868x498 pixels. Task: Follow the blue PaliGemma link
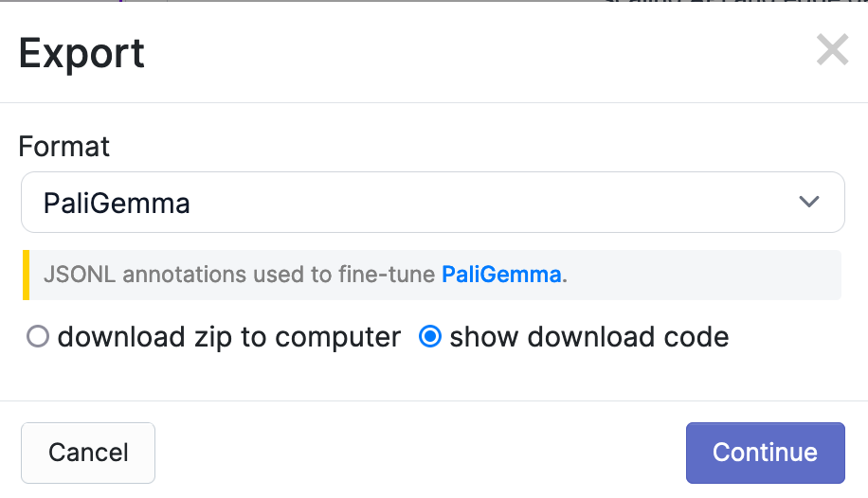point(501,275)
